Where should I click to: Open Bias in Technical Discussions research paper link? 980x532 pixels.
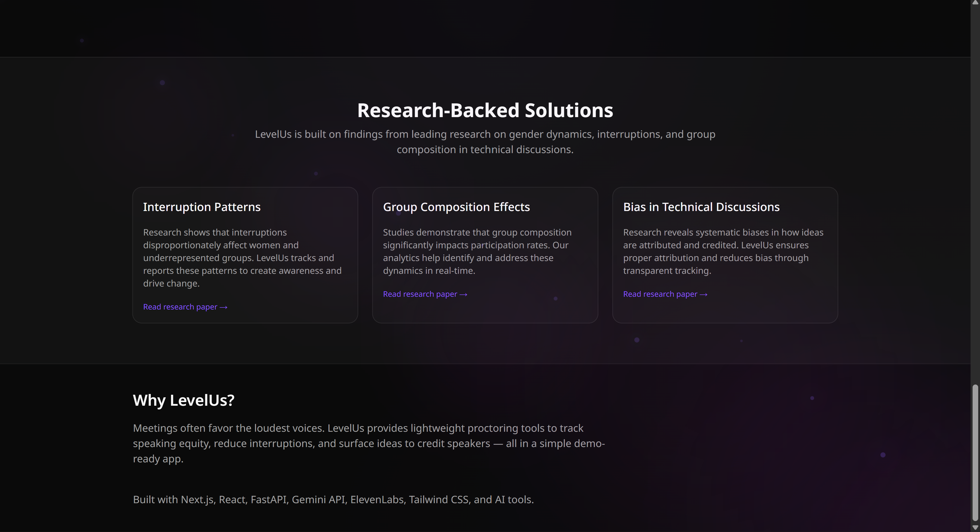coord(660,294)
